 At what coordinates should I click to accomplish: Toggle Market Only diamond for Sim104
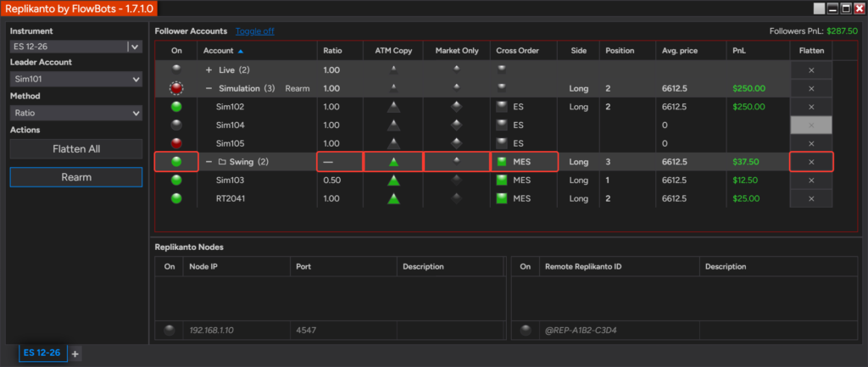tap(456, 125)
